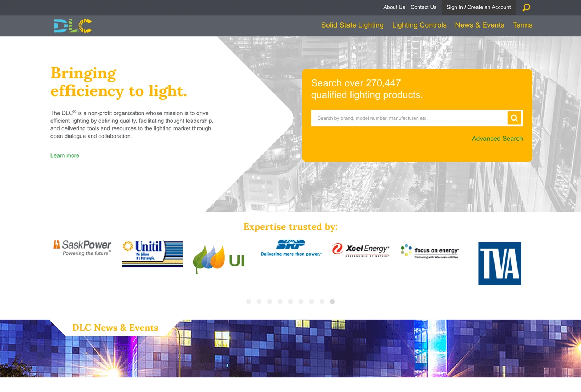
Task: Select fourth carousel pagination dot
Action: 280,302
